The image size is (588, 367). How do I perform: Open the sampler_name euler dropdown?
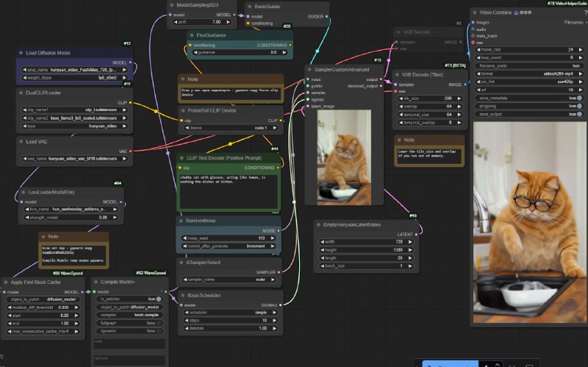(229, 279)
